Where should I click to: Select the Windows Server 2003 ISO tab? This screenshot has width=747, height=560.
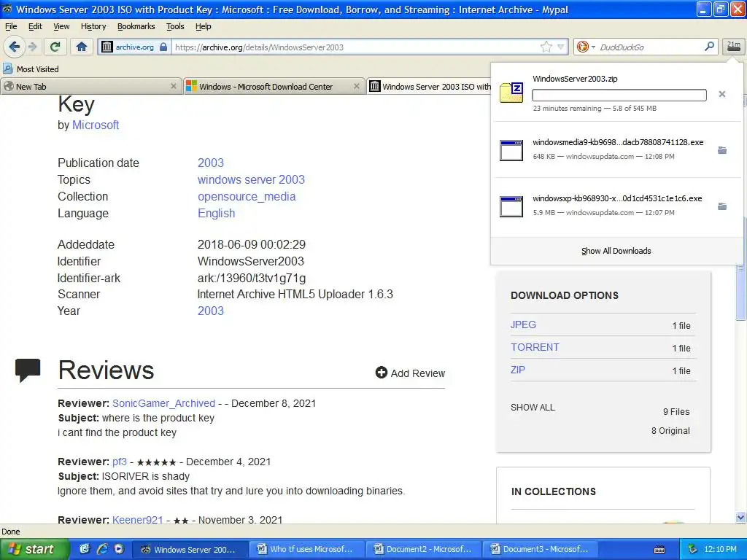click(429, 87)
